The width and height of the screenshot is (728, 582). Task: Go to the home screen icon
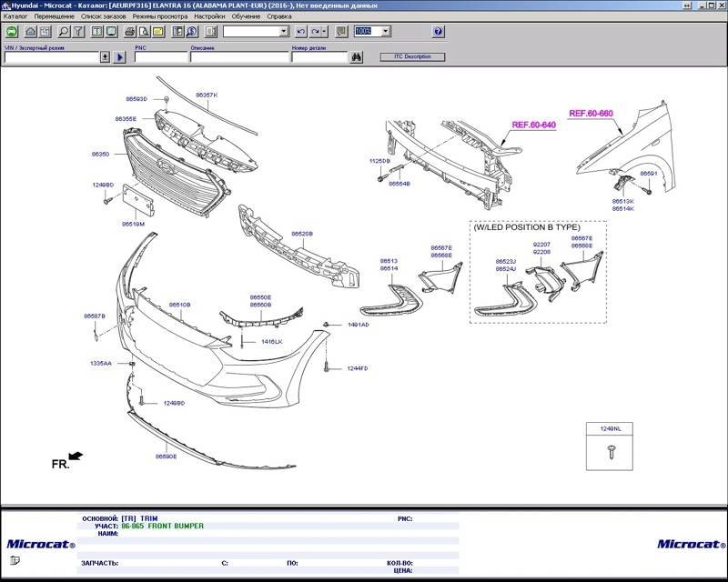(x=31, y=32)
